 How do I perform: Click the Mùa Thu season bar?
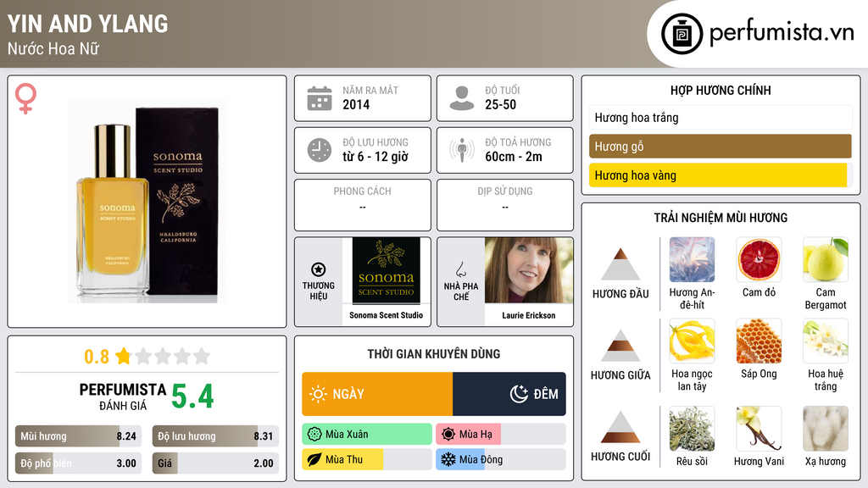click(x=367, y=459)
